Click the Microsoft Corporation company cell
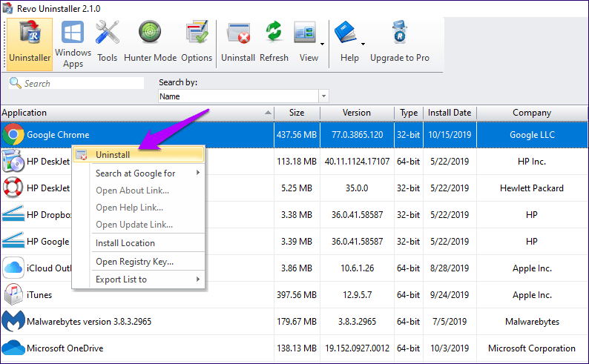Viewport: 589px width, 364px height. pos(532,348)
